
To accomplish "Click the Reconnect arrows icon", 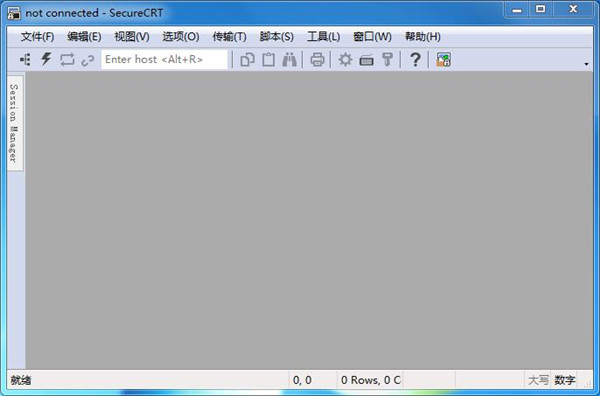I will (67, 60).
